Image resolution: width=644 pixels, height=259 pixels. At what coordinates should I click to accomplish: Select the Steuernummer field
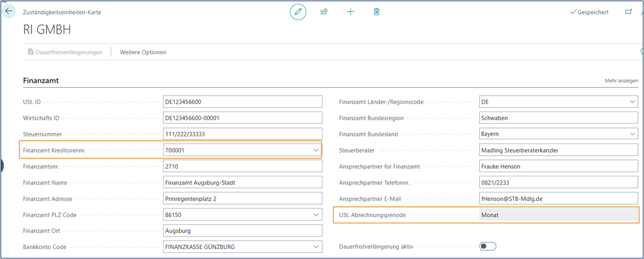(242, 135)
